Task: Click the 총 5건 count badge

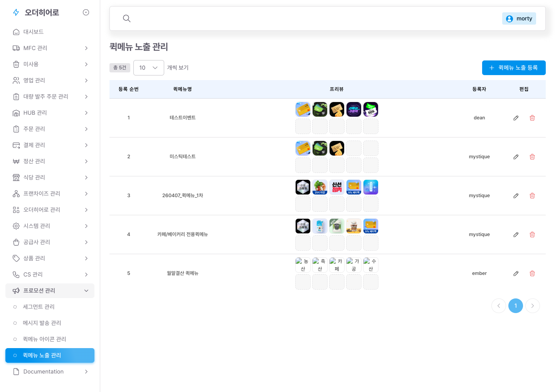Action: click(x=120, y=68)
